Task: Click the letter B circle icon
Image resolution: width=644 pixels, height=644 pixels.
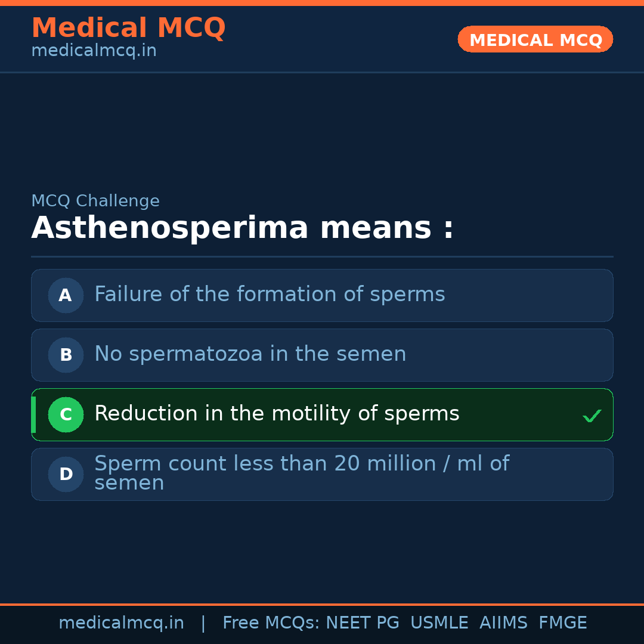Action: coord(66,355)
